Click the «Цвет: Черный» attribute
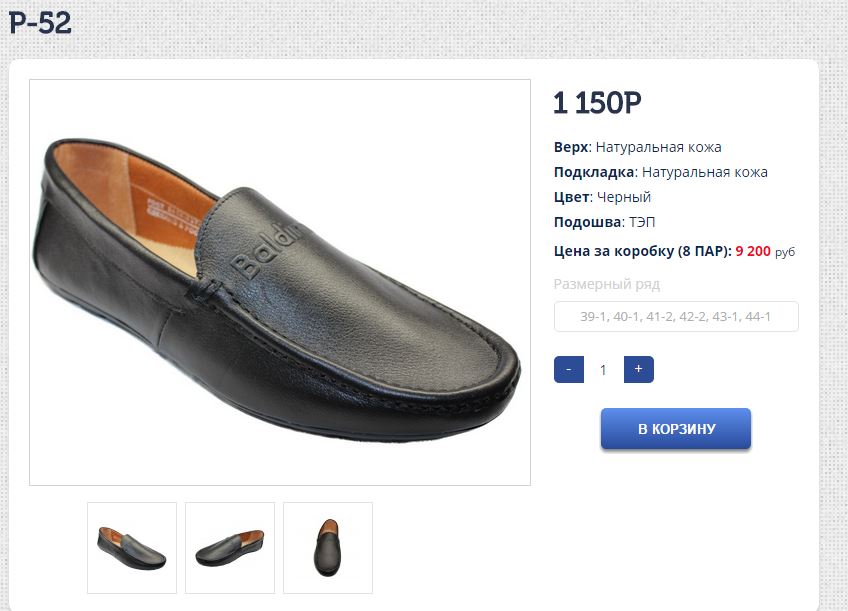Image resolution: width=848 pixels, height=611 pixels. 602,197
